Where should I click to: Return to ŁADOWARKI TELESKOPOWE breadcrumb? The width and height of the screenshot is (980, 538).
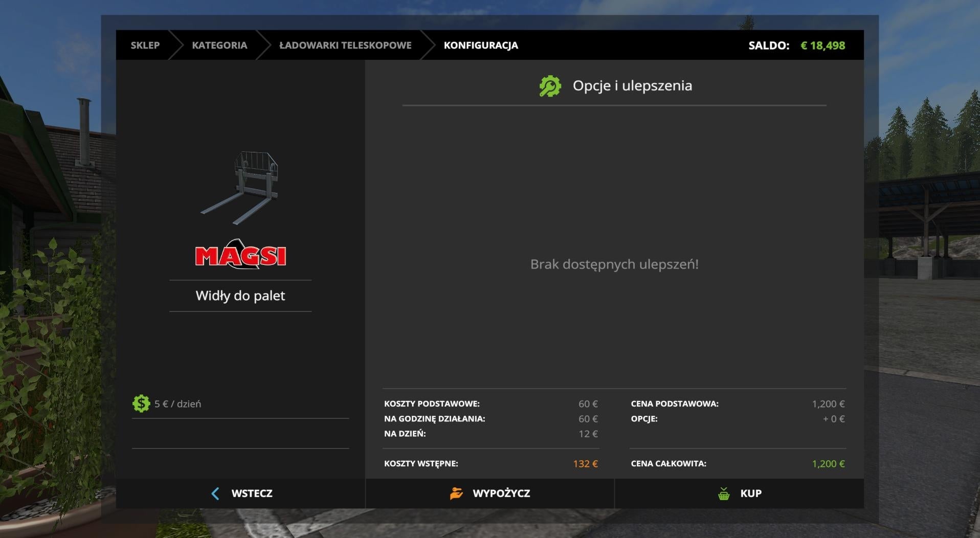(345, 45)
